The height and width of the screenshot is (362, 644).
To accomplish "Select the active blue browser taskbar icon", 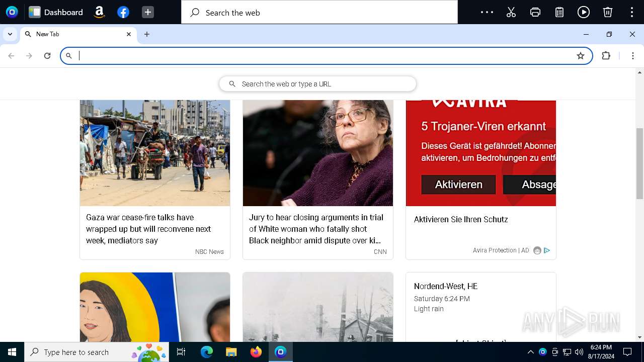I will (x=281, y=352).
